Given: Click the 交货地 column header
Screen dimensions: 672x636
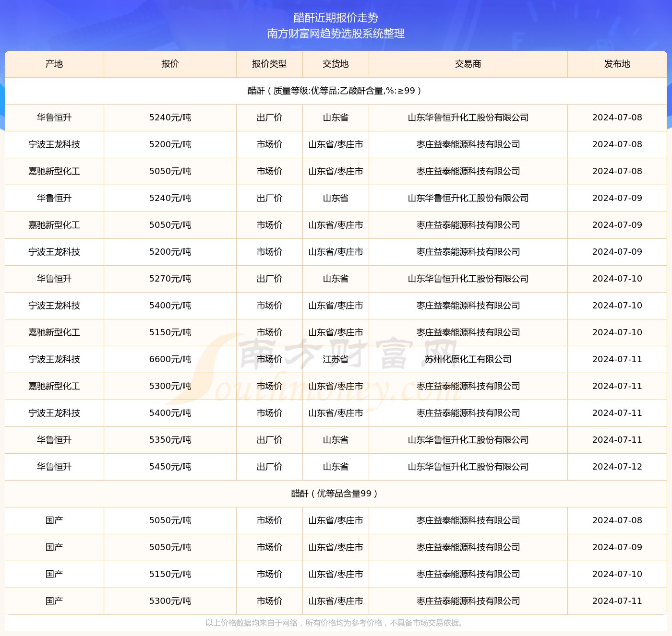Looking at the screenshot, I should 336,64.
